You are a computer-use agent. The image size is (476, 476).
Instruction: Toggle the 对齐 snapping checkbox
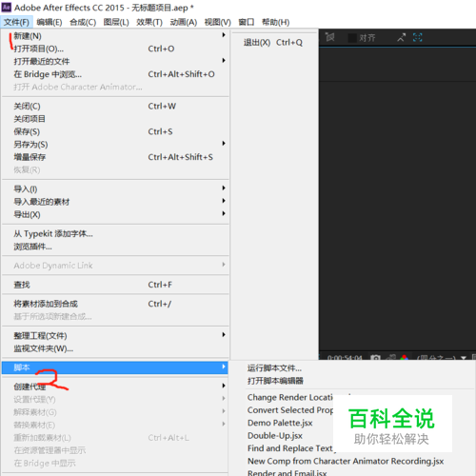click(352, 38)
